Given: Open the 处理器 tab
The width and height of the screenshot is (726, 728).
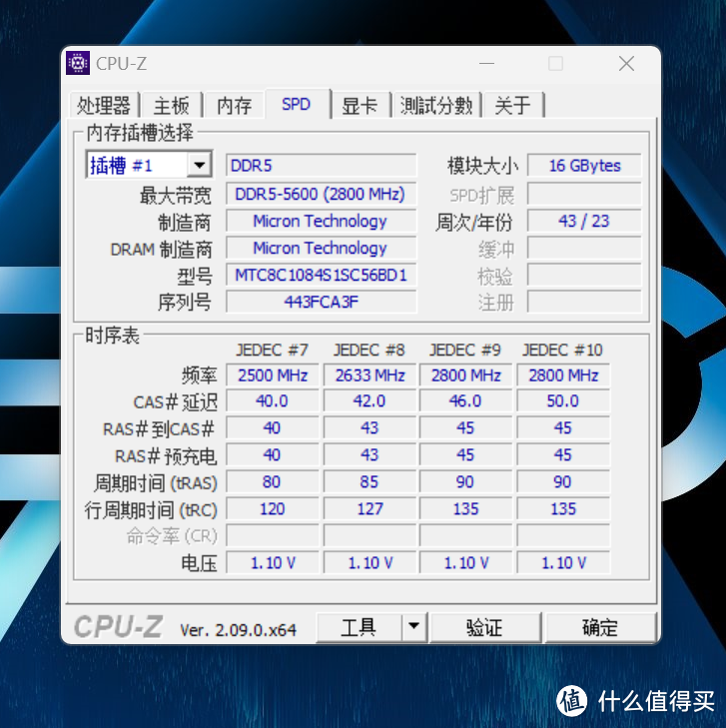Looking at the screenshot, I should pos(104,106).
